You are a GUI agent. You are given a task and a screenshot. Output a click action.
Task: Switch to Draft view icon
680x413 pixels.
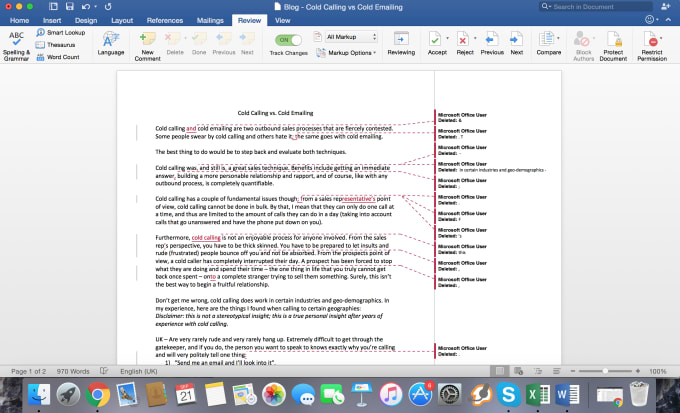(556, 371)
